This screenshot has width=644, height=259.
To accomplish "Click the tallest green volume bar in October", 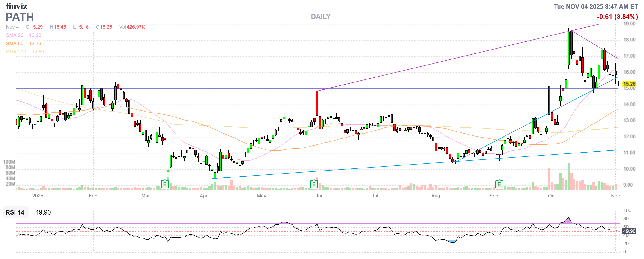I will pyautogui.click(x=569, y=176).
